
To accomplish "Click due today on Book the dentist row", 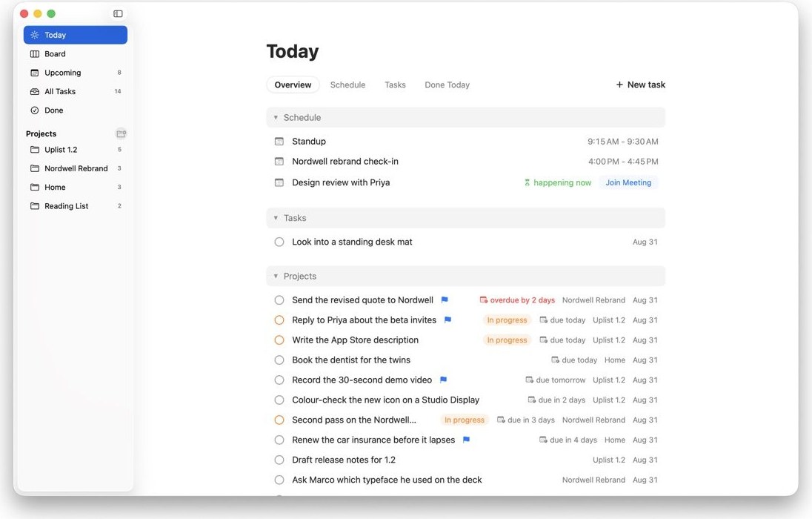I will point(573,360).
